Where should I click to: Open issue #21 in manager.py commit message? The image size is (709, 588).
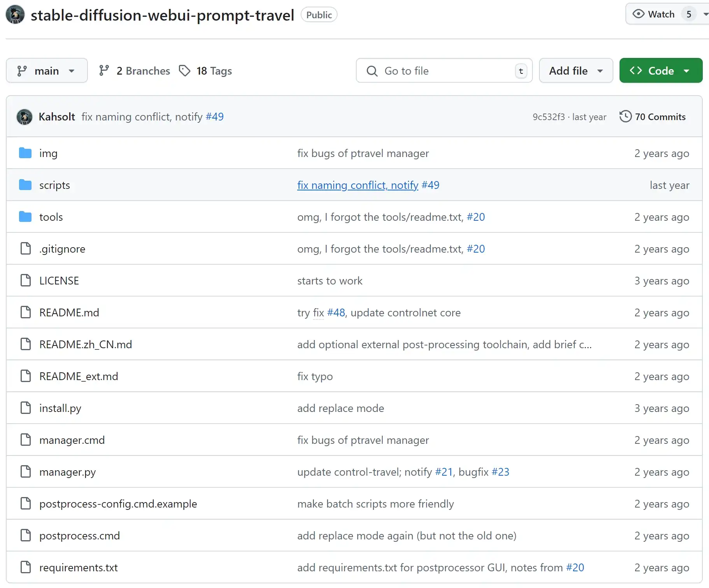click(444, 472)
